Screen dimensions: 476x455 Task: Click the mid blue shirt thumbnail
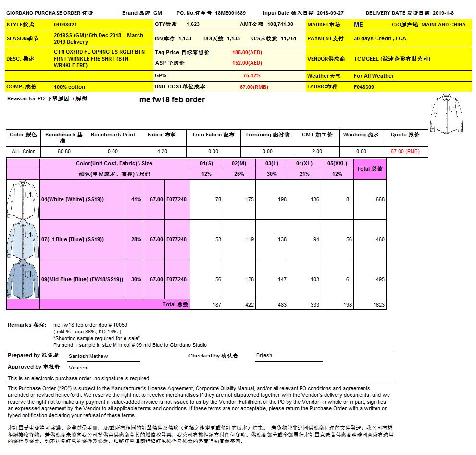(x=23, y=279)
